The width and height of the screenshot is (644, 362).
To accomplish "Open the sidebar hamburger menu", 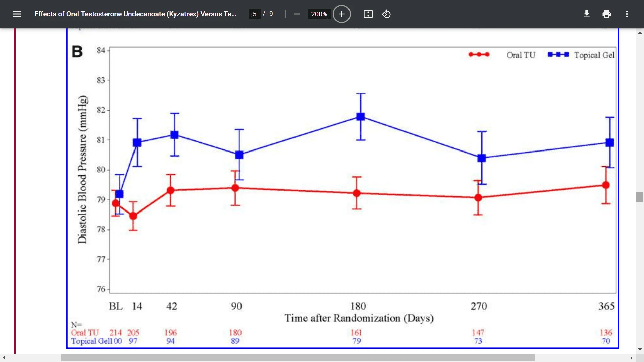I will pyautogui.click(x=17, y=14).
